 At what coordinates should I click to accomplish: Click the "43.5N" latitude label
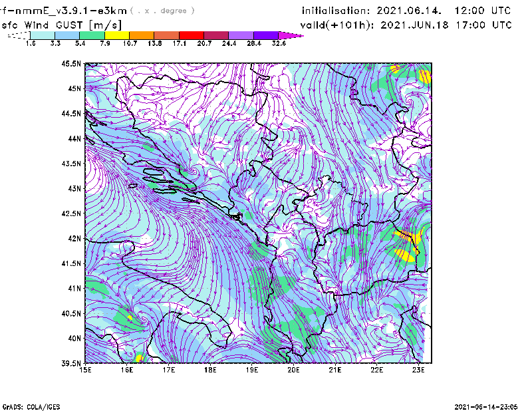[71, 164]
